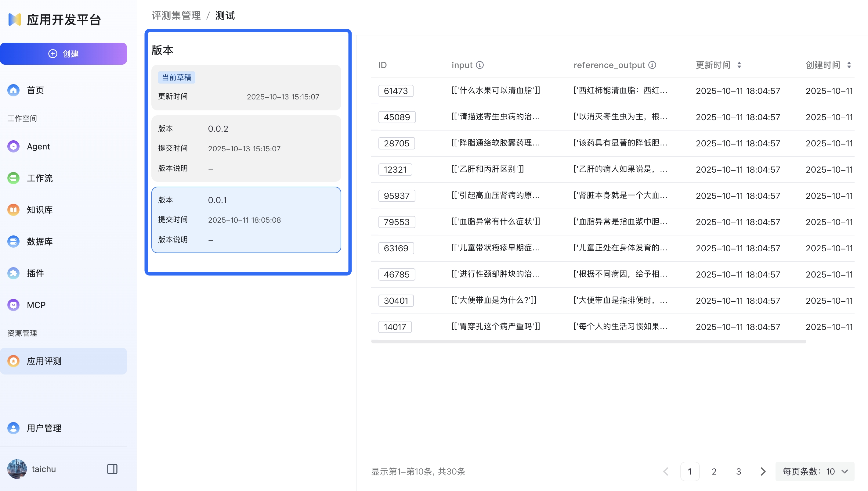Click the 插件 sidebar icon

pos(13,273)
